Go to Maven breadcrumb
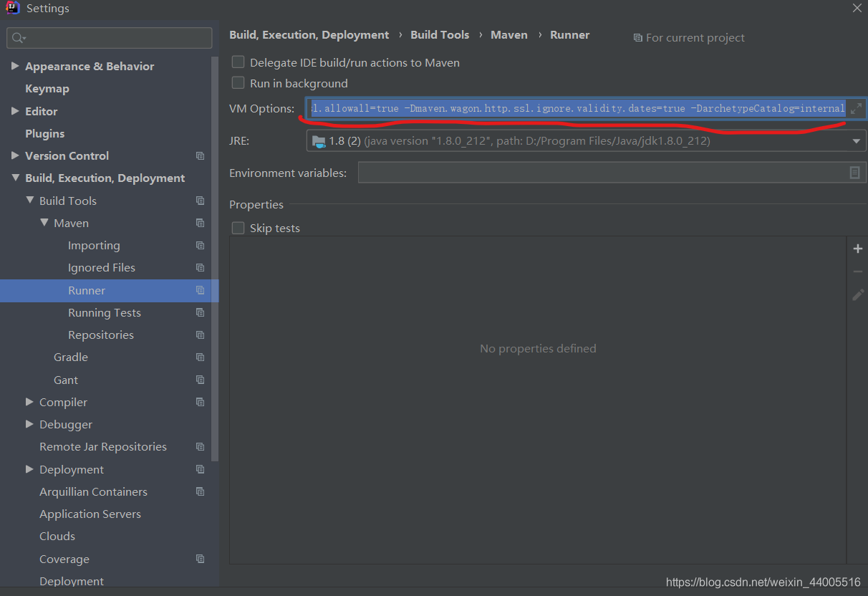This screenshot has height=596, width=868. 509,34
